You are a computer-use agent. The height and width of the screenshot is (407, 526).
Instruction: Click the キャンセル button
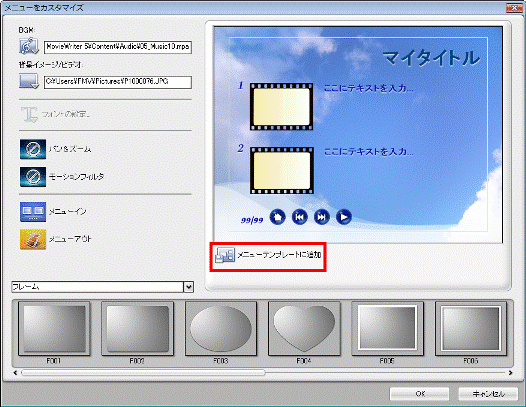[488, 394]
